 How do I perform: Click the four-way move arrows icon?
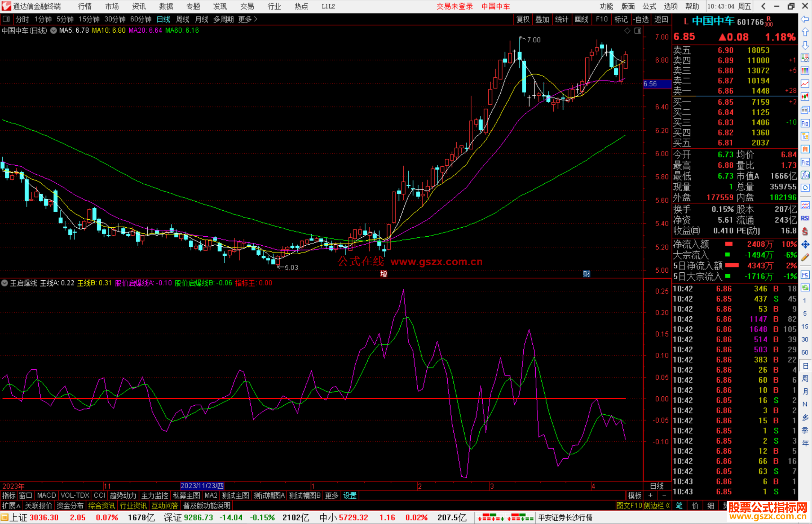tap(805, 245)
